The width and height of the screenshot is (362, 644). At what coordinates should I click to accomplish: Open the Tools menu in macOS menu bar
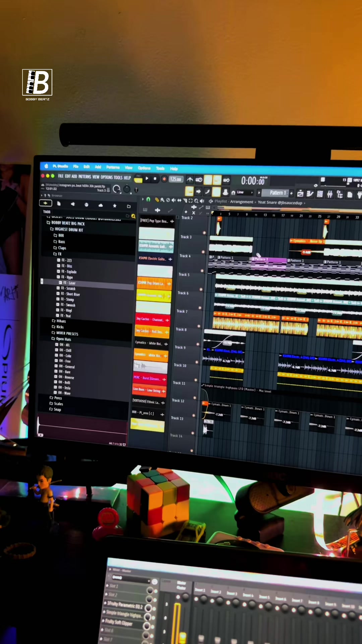(x=160, y=168)
